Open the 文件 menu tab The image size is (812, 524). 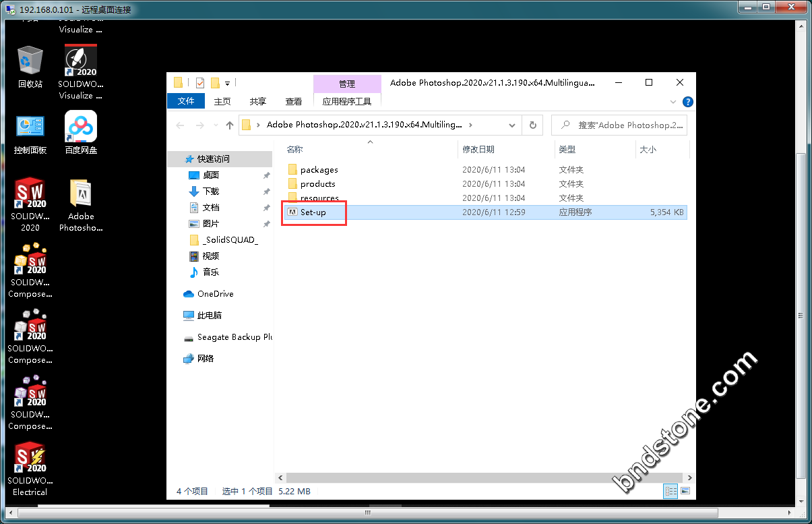pos(185,101)
